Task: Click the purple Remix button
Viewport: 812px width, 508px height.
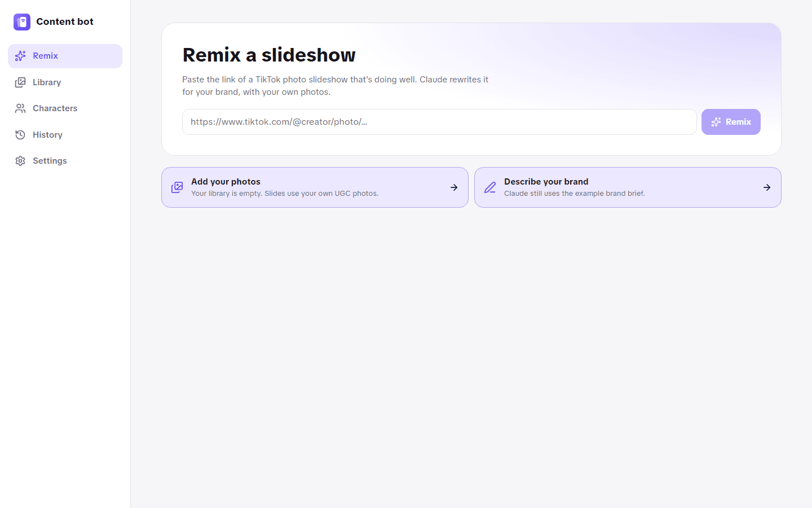Action: tap(731, 122)
